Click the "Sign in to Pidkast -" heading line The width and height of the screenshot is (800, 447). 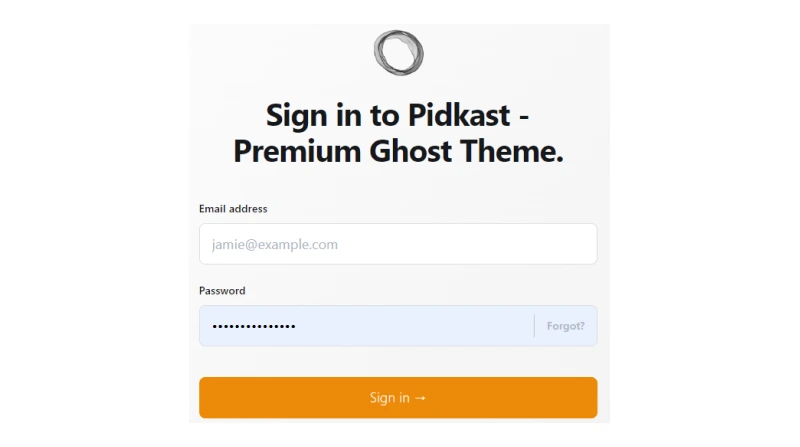pyautogui.click(x=398, y=115)
